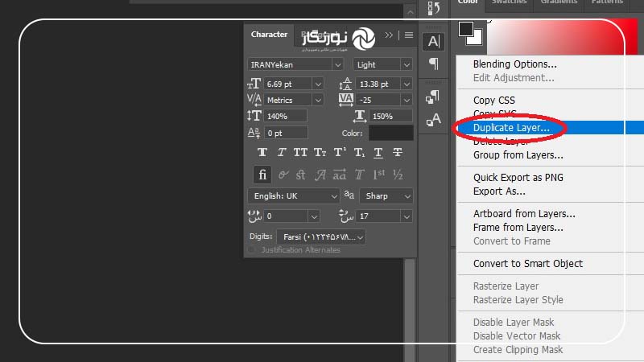Collapse Character panel with double arrows

pyautogui.click(x=389, y=35)
